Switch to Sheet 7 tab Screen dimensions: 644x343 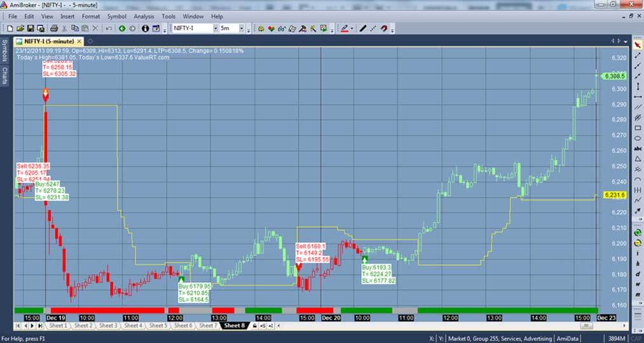(208, 325)
